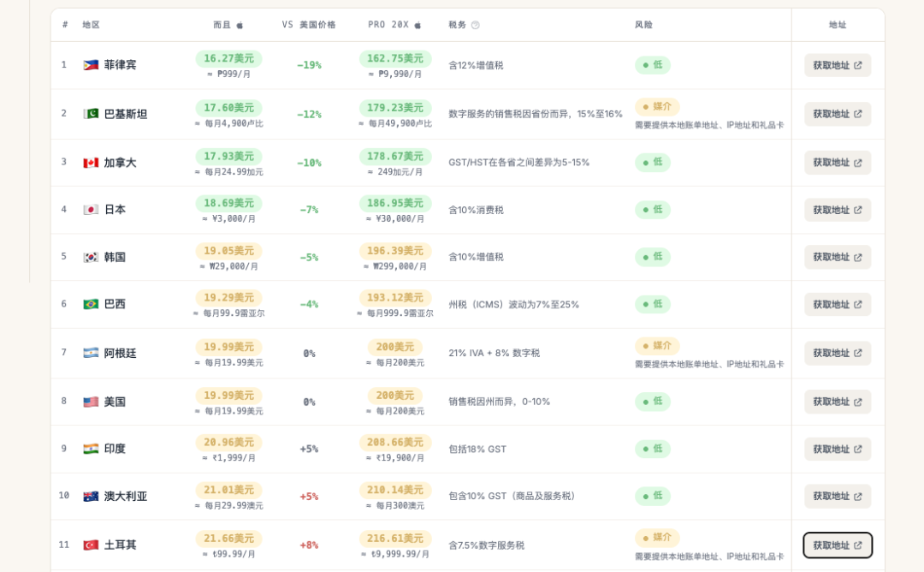This screenshot has height=572, width=924.
Task: Click 获取地址 in the 巴西 row
Action: point(838,304)
